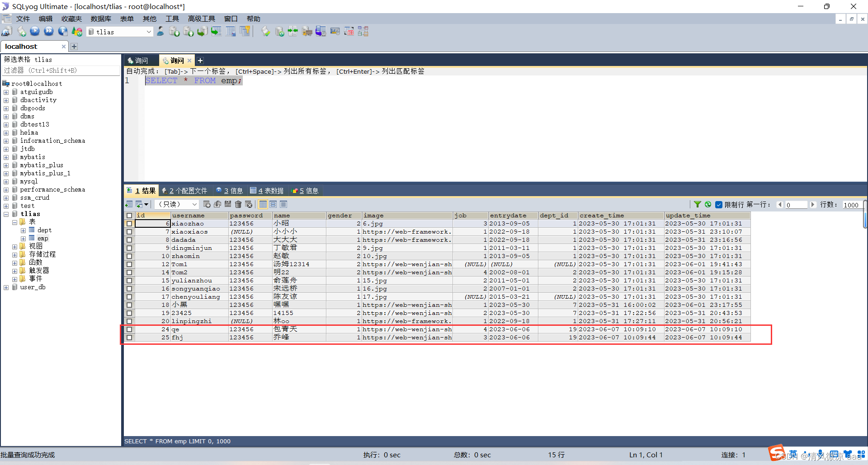
Task: Expand the mybatis_plus database node
Action: [x=6, y=165]
